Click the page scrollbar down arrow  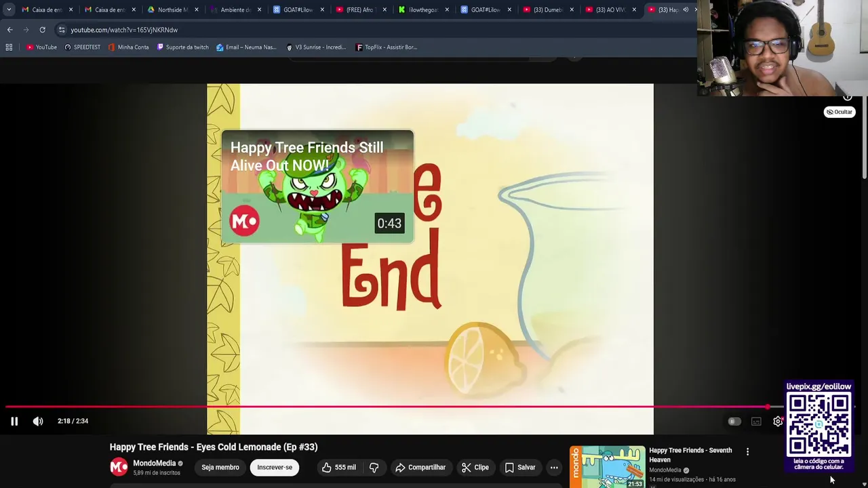coord(864,484)
